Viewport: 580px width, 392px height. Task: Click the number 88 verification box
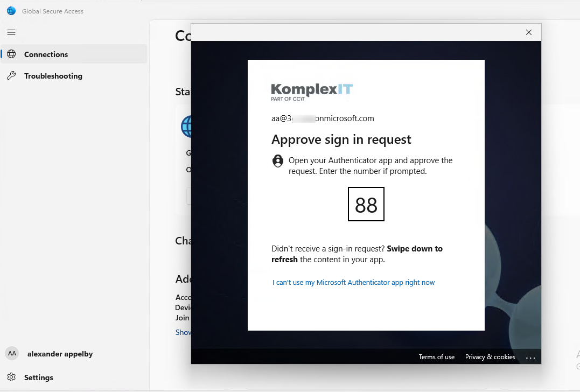[x=366, y=204]
